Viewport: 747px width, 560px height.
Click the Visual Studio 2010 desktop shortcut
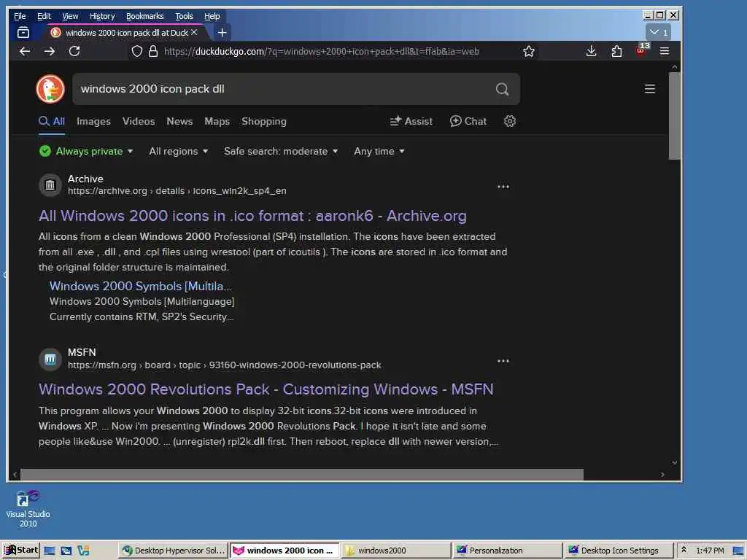(28, 508)
